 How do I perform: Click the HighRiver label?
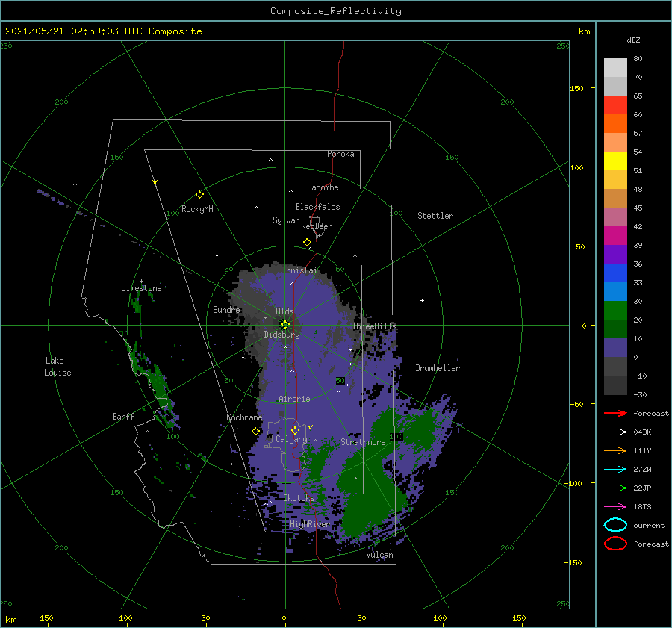coord(310,524)
